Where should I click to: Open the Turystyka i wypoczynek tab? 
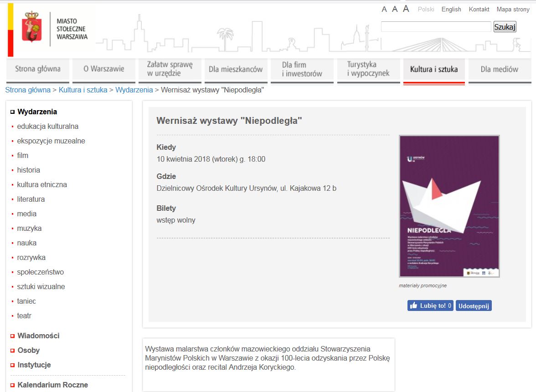coord(368,69)
